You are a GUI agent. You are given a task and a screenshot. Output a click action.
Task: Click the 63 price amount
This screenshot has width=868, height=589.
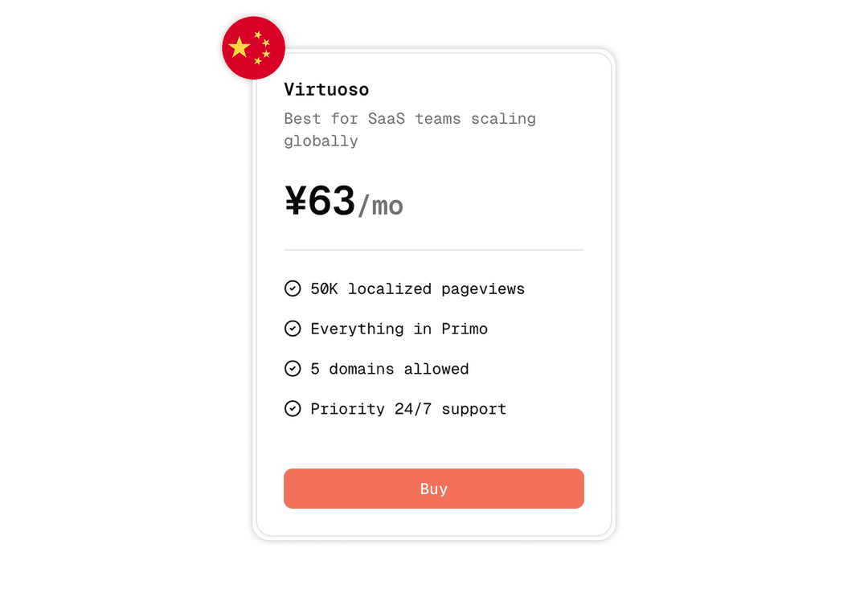tap(331, 201)
